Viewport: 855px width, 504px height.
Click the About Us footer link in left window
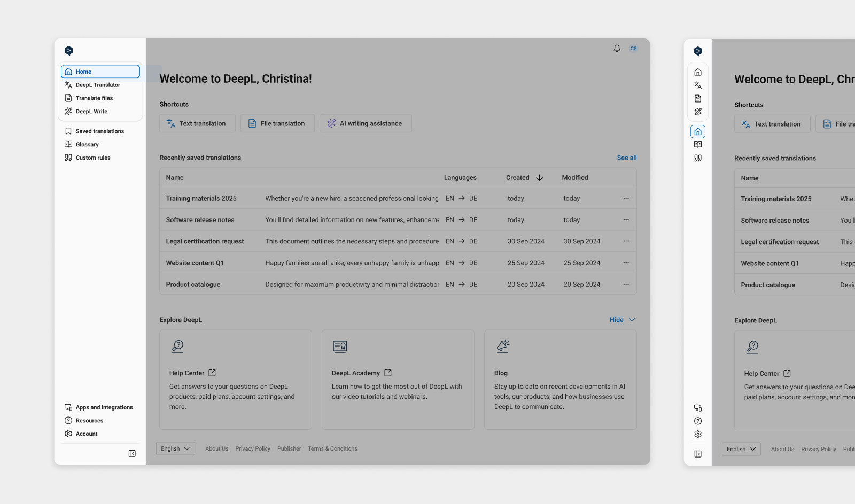217,449
